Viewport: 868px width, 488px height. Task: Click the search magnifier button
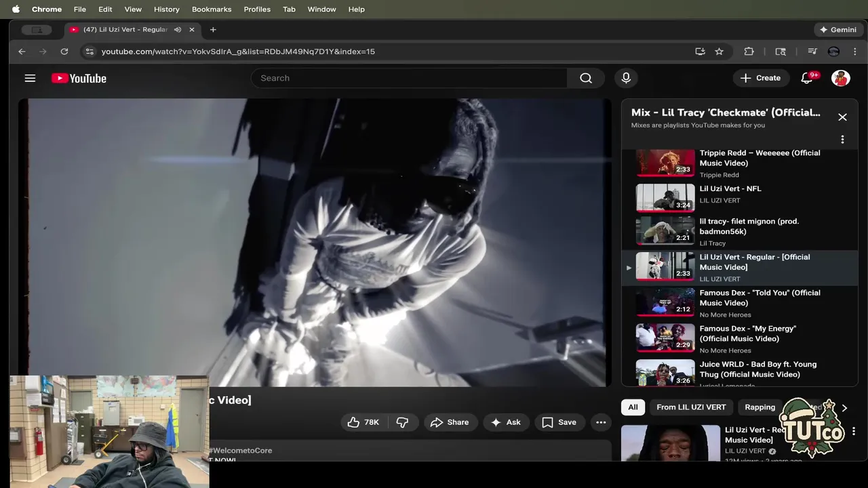click(x=586, y=78)
